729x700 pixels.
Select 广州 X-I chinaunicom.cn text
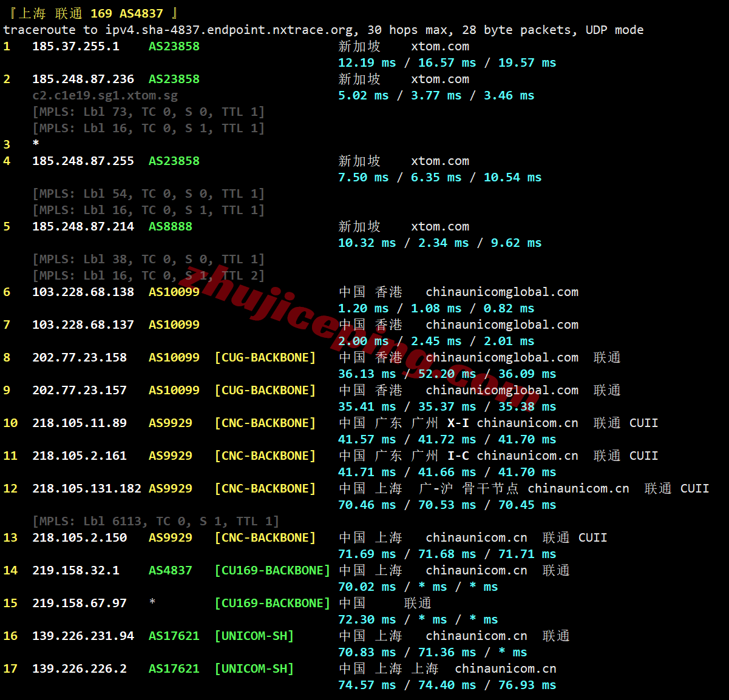coord(495,423)
